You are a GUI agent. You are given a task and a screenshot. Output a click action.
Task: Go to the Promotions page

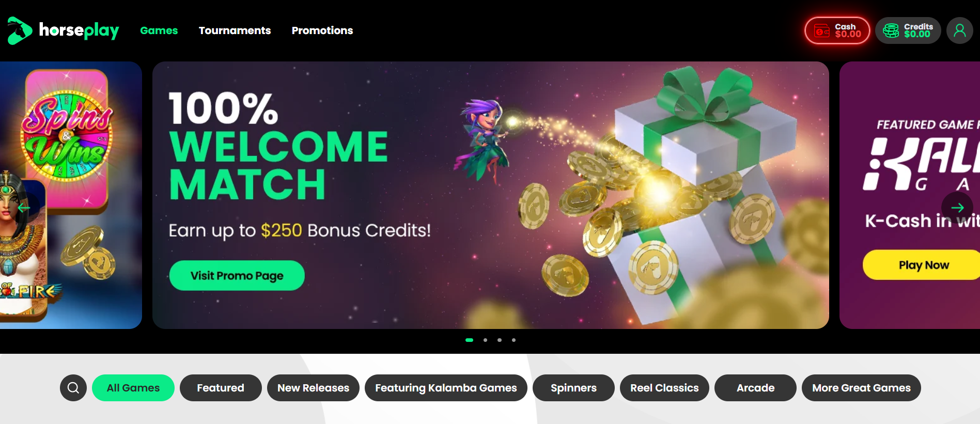[x=322, y=30]
